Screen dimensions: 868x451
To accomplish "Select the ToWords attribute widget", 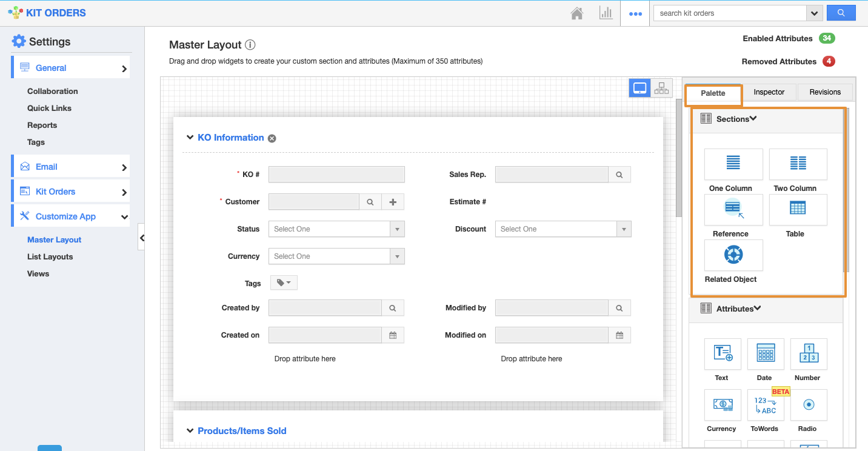I will (x=766, y=405).
